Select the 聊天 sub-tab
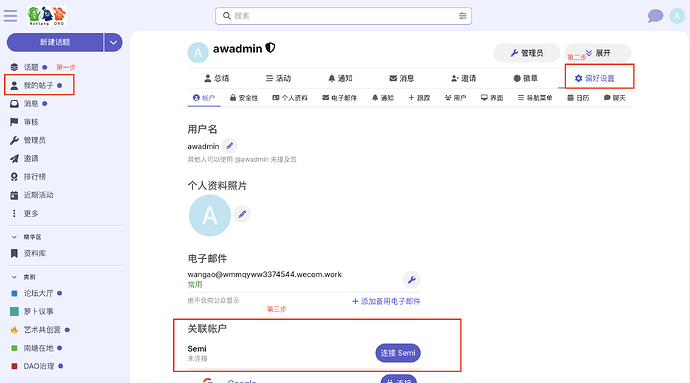This screenshot has height=383, width=690. [x=614, y=98]
